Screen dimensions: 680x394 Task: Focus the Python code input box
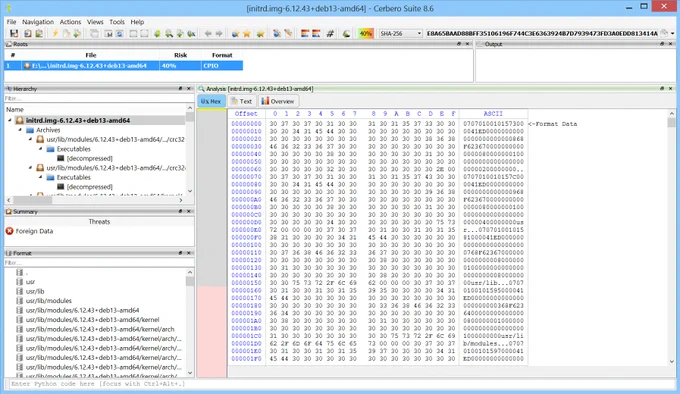pyautogui.click(x=340, y=384)
